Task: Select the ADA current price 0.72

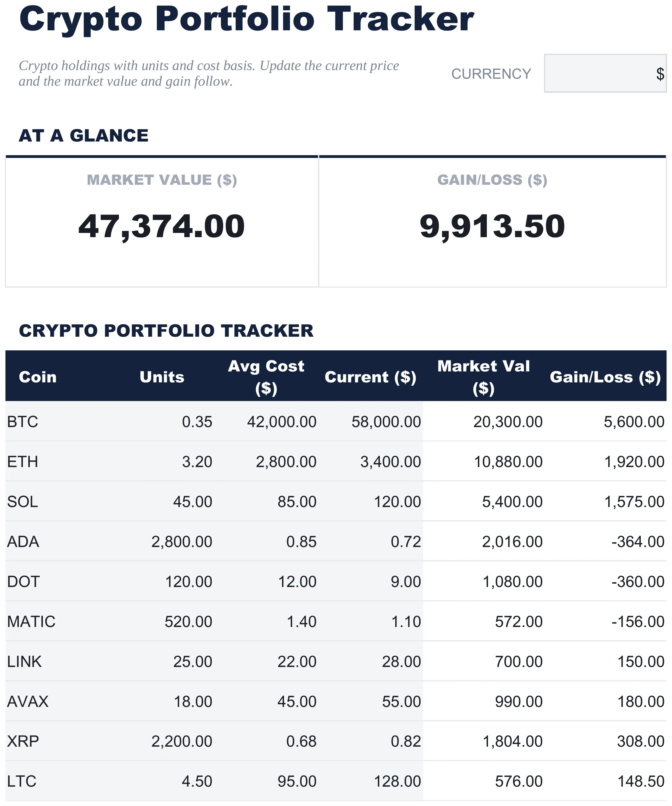Action: [x=370, y=541]
